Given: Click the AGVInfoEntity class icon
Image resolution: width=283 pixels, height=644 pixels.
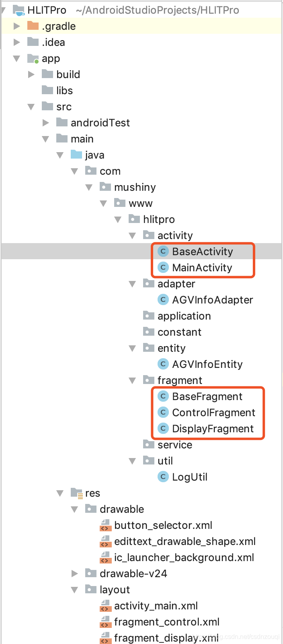Looking at the screenshot, I should click(163, 364).
